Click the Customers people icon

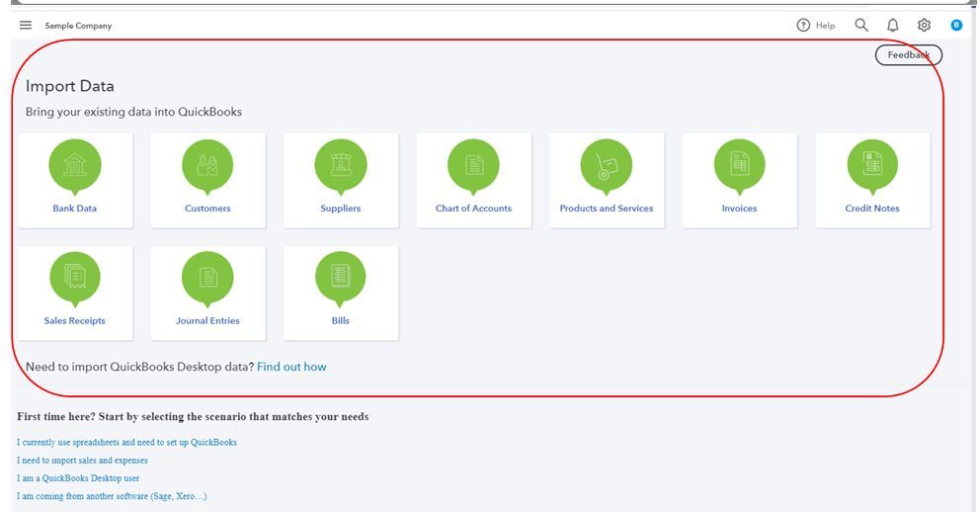click(207, 166)
